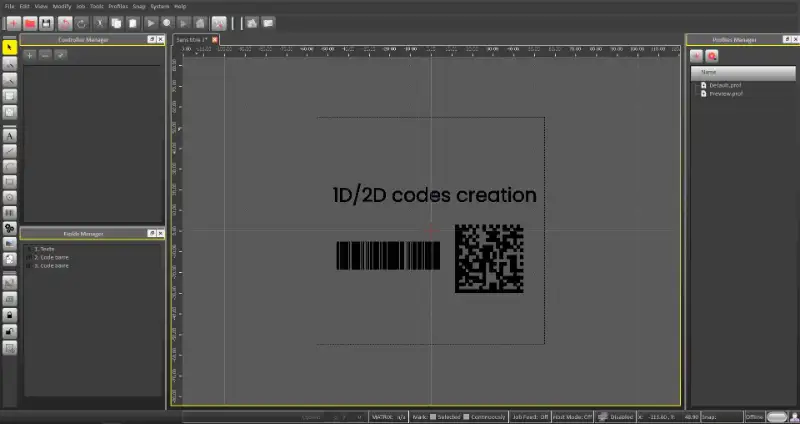800x424 pixels.
Task: Open a file with the folder icon
Action: point(30,22)
